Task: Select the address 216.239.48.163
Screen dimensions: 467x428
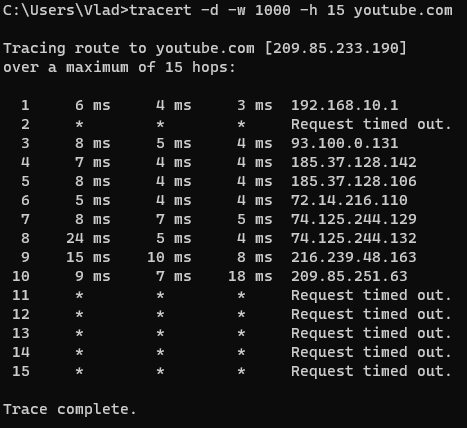Action: (354, 257)
